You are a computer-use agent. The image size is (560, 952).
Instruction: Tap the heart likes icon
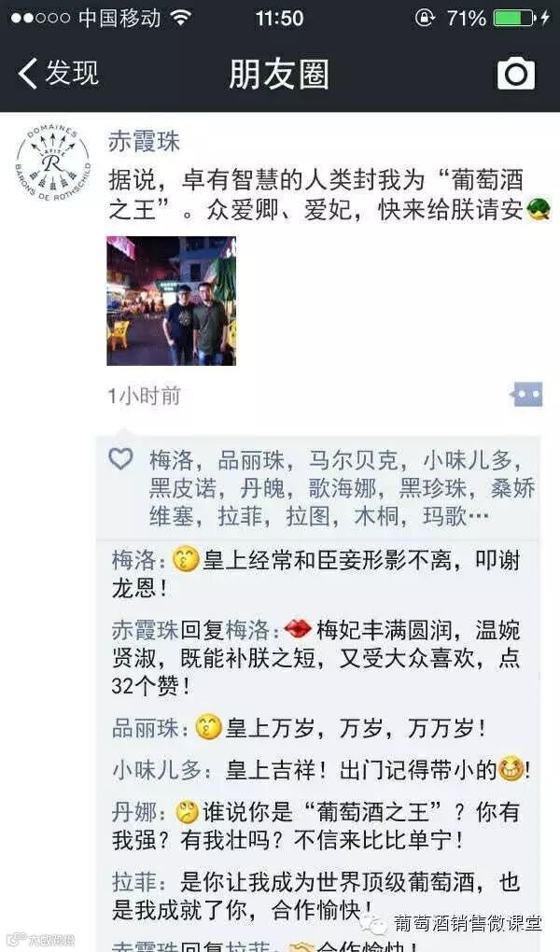(x=120, y=459)
